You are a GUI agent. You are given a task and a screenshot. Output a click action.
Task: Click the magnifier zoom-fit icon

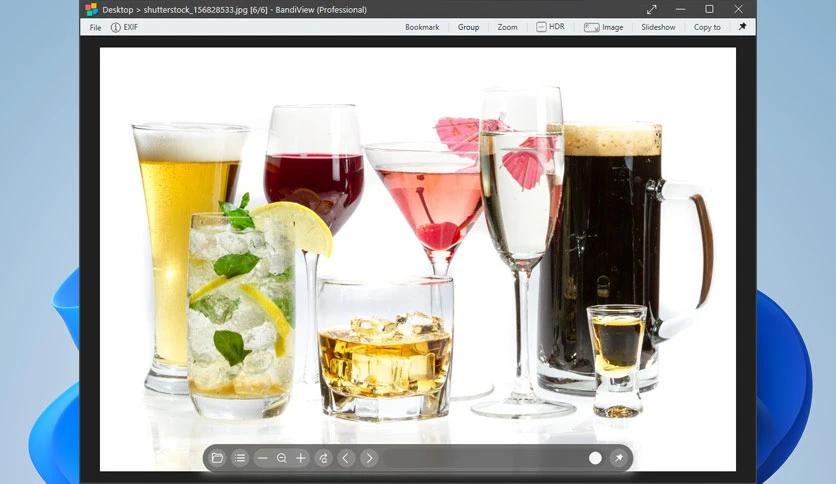click(x=282, y=458)
